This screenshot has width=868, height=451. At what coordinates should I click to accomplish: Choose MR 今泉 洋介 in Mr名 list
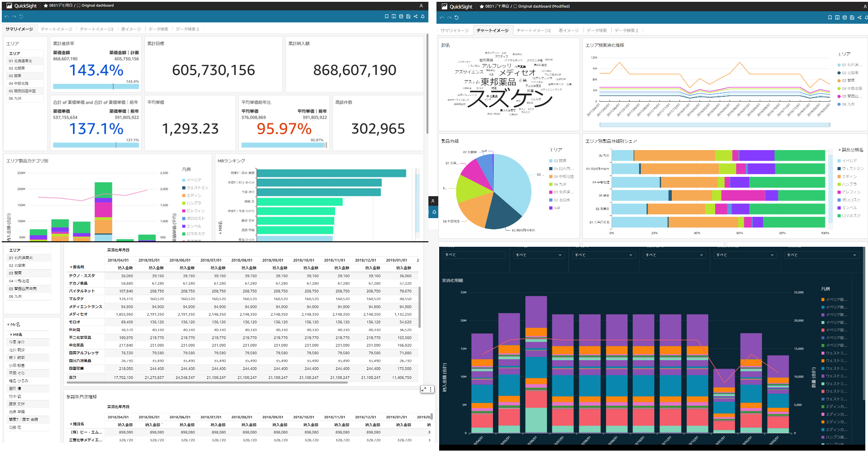(x=28, y=342)
